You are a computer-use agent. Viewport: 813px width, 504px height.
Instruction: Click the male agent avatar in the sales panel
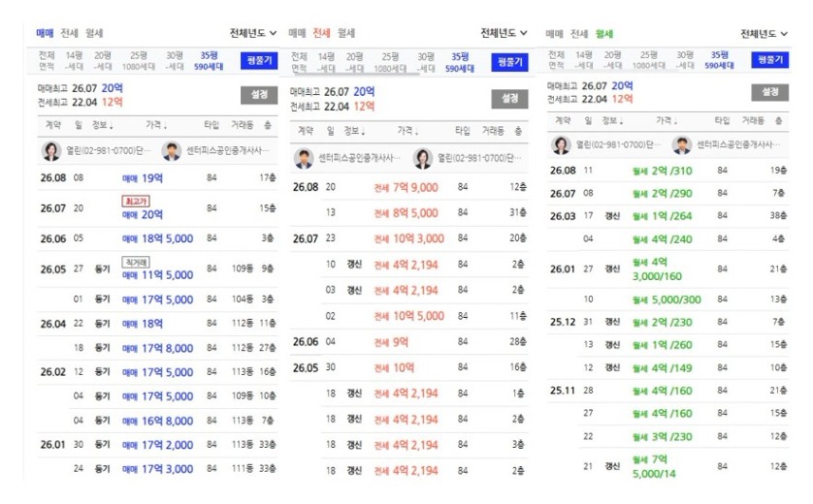pos(171,151)
